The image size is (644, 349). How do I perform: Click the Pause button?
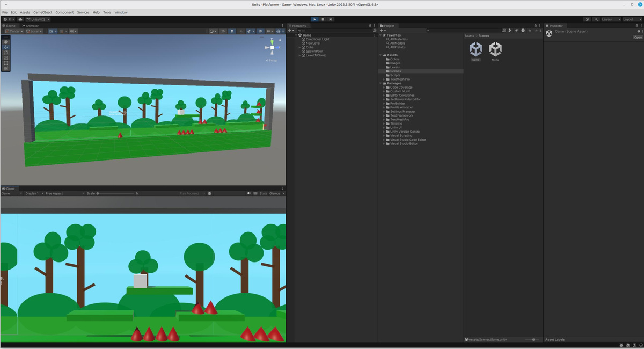pos(323,19)
